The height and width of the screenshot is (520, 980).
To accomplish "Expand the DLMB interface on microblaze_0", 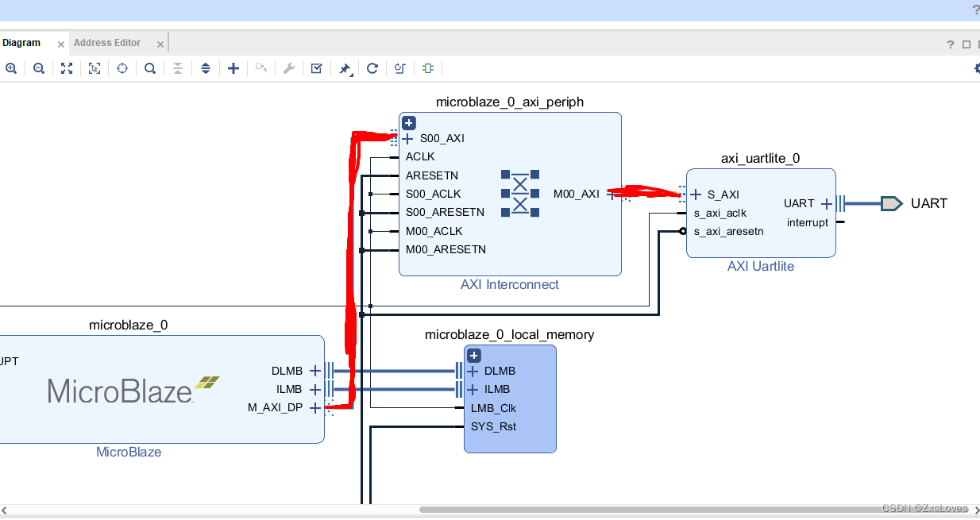I will click(314, 371).
